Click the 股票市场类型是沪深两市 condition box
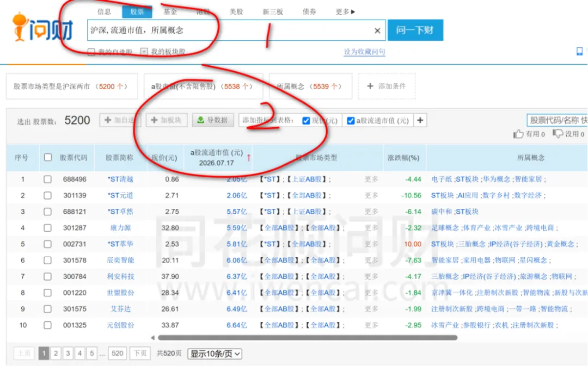Viewport: 588px width, 366px height. tap(72, 86)
